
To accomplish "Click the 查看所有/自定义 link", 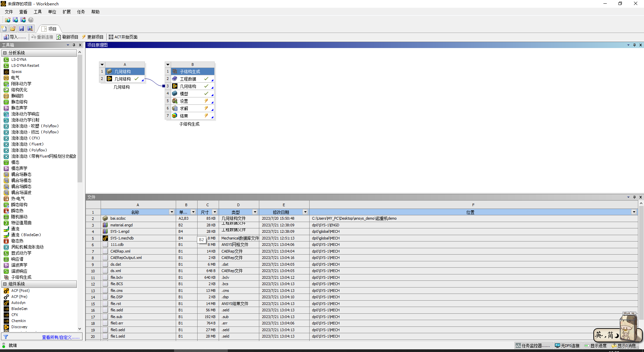I will 60,337.
